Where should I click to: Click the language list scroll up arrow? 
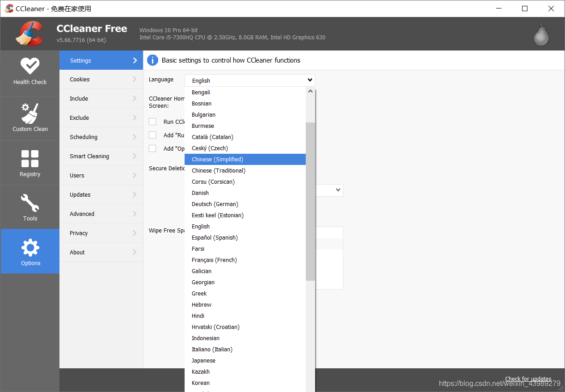point(310,91)
